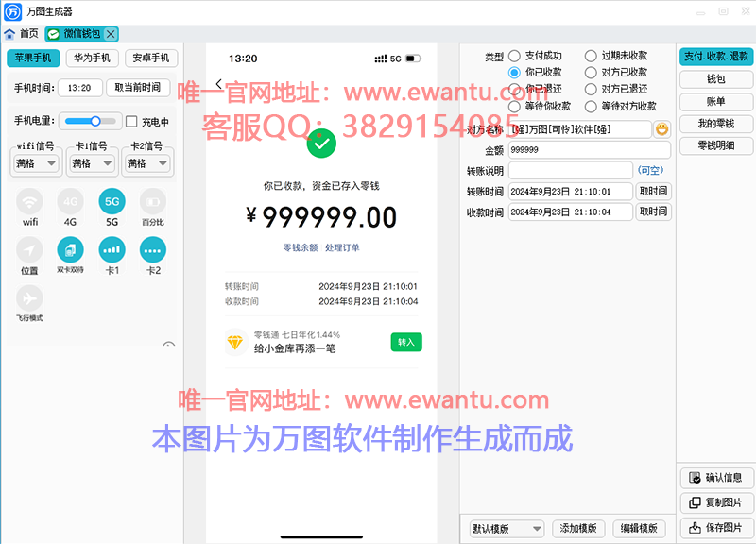Click the back arrow in phone preview
The height and width of the screenshot is (544, 756).
219,84
